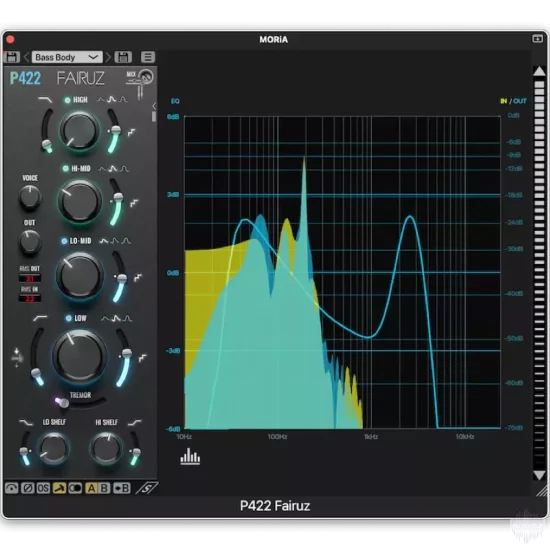Click the gauge meter icon in bottom toolbar

(12, 488)
